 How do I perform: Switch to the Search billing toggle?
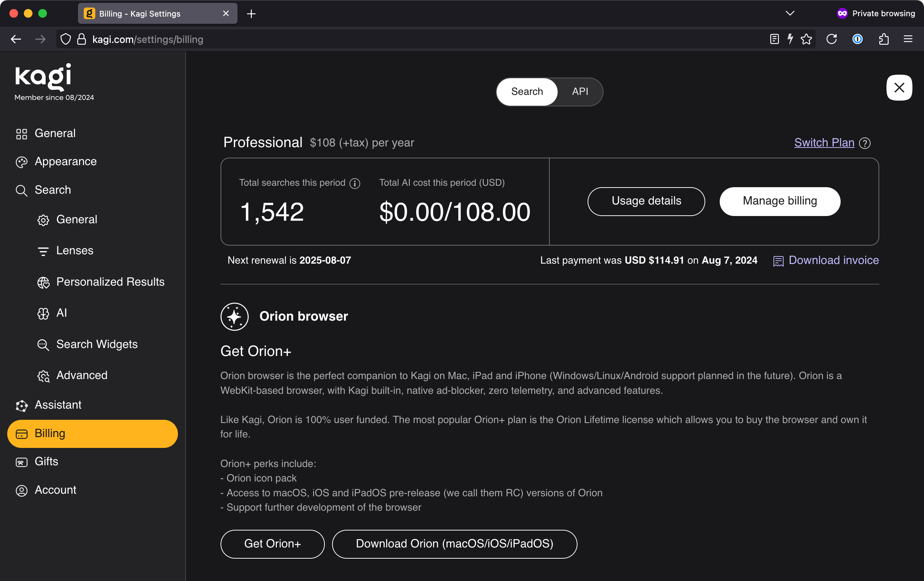point(527,92)
